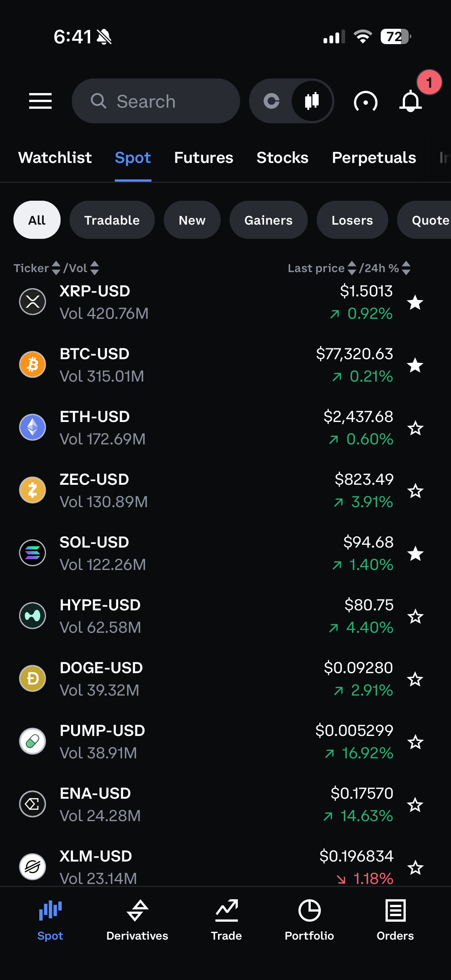Focus the Search field
Viewport: 451px width, 980px height.
click(x=156, y=101)
